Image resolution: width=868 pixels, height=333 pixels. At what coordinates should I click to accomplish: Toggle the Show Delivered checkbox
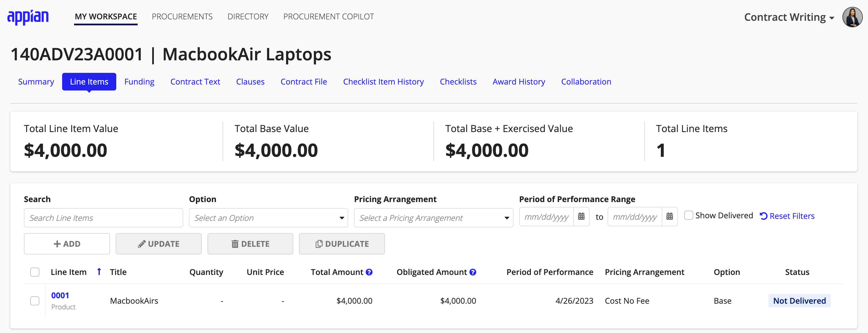(x=688, y=215)
